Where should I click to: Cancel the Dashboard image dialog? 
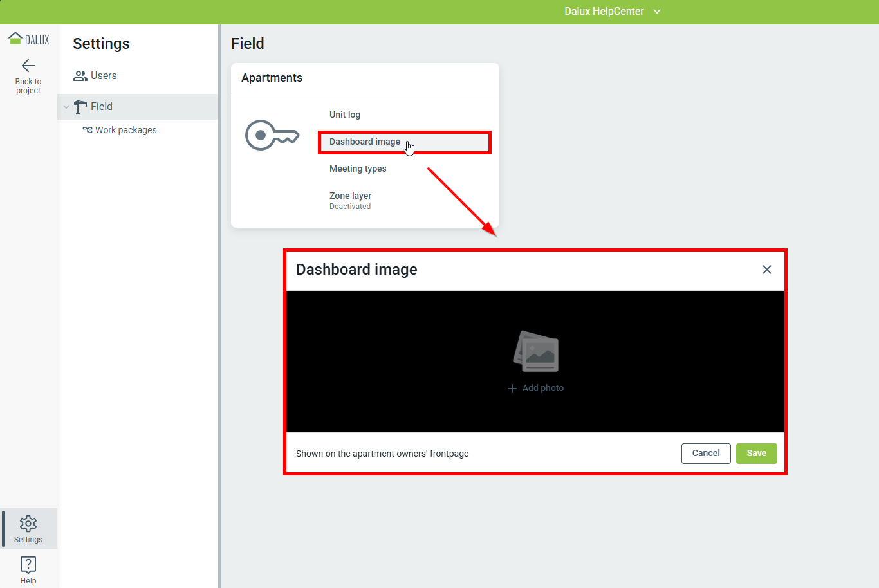click(x=706, y=453)
